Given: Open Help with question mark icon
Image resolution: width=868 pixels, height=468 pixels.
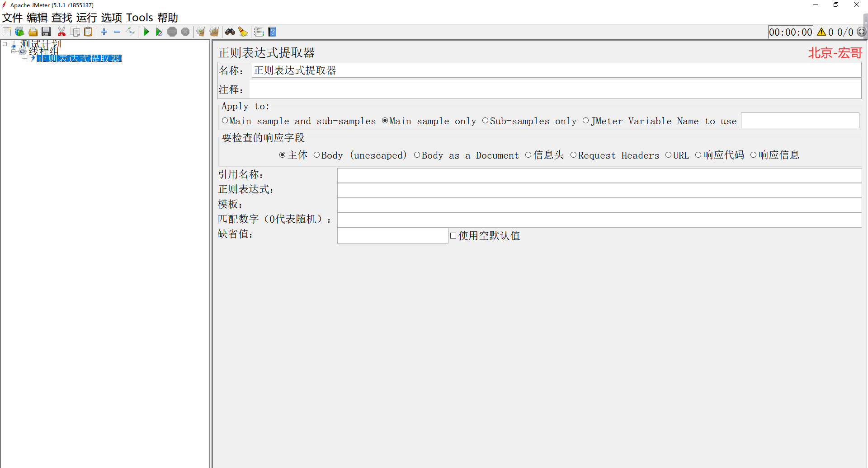Looking at the screenshot, I should click(272, 32).
